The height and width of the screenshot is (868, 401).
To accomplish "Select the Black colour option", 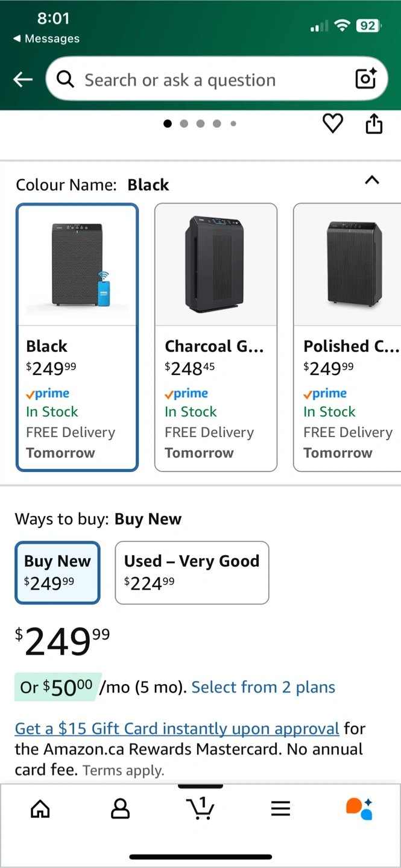I will click(77, 337).
